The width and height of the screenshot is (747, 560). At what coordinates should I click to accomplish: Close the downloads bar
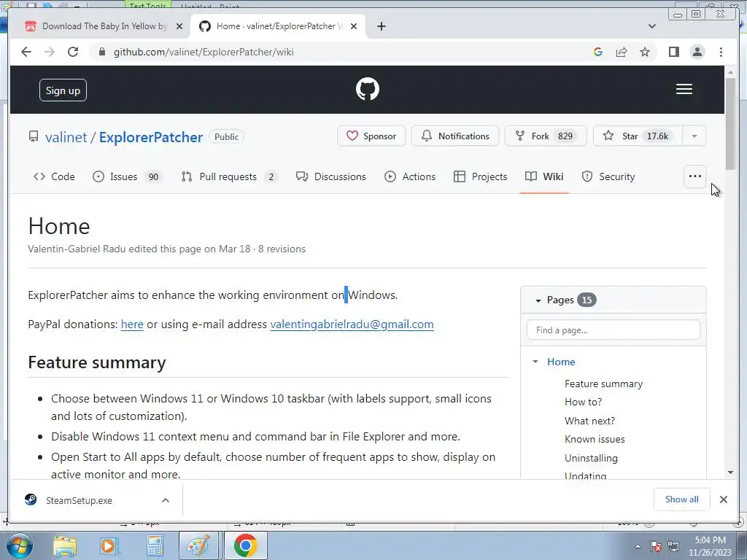[723, 499]
